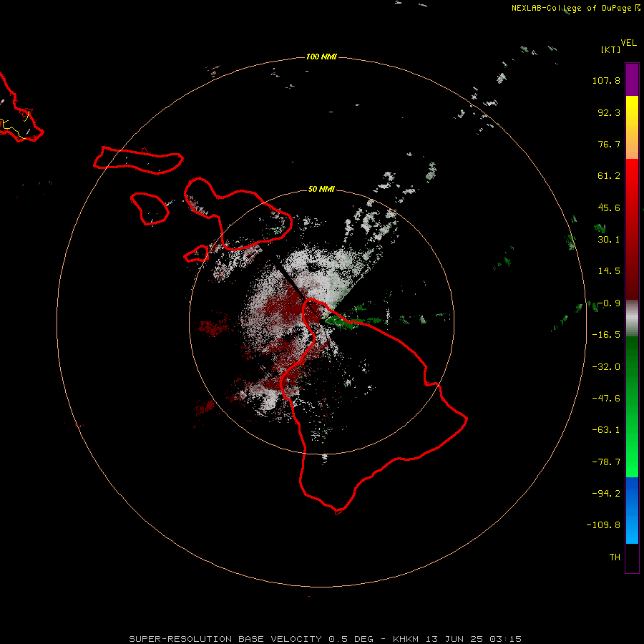The height and width of the screenshot is (644, 644).
Task: Click the -78.7 legend value
Action: pyautogui.click(x=606, y=462)
